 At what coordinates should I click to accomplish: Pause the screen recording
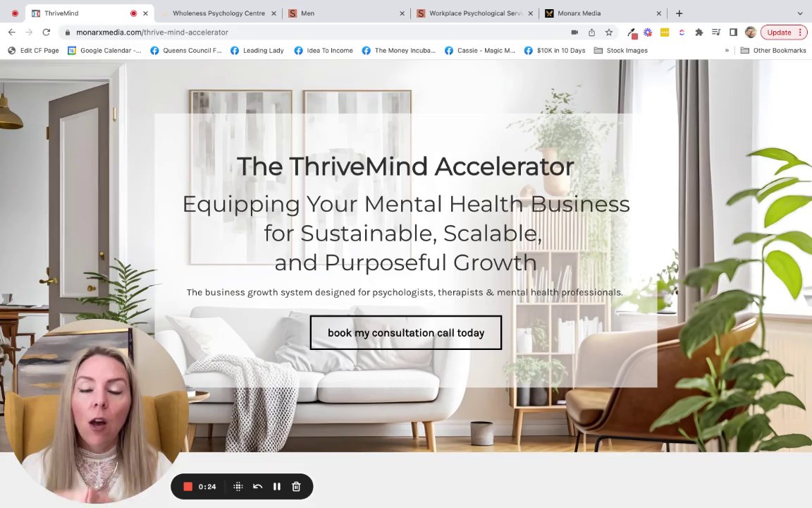coord(276,486)
